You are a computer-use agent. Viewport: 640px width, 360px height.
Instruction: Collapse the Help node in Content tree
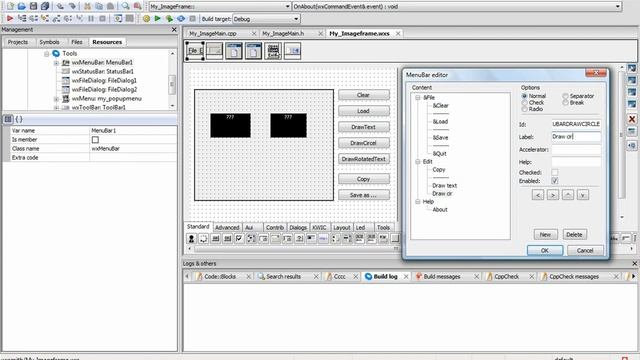click(418, 202)
